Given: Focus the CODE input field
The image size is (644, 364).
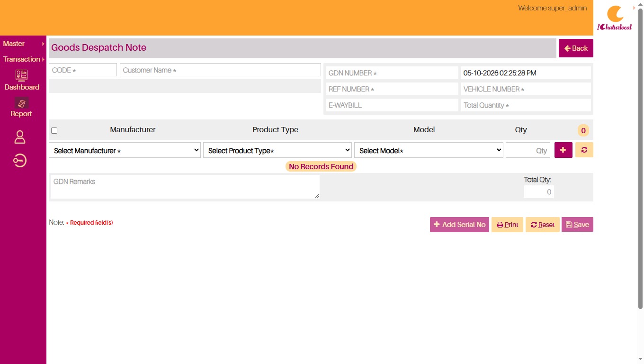Looking at the screenshot, I should [83, 70].
